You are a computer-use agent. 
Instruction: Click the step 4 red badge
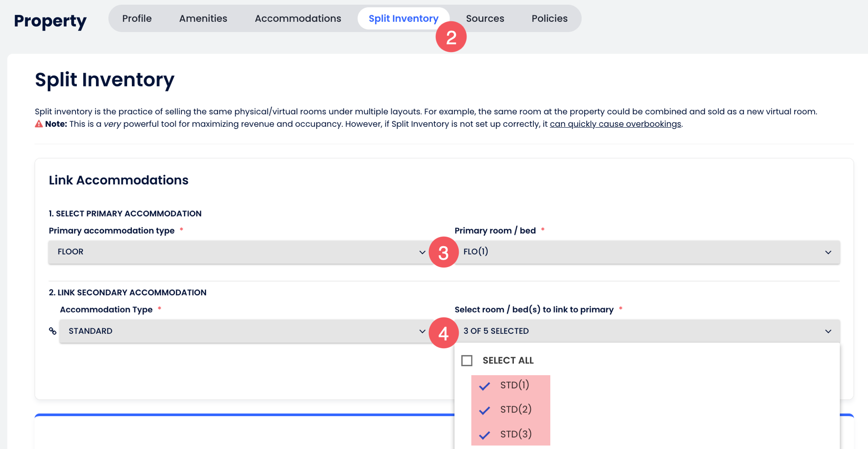(x=443, y=333)
